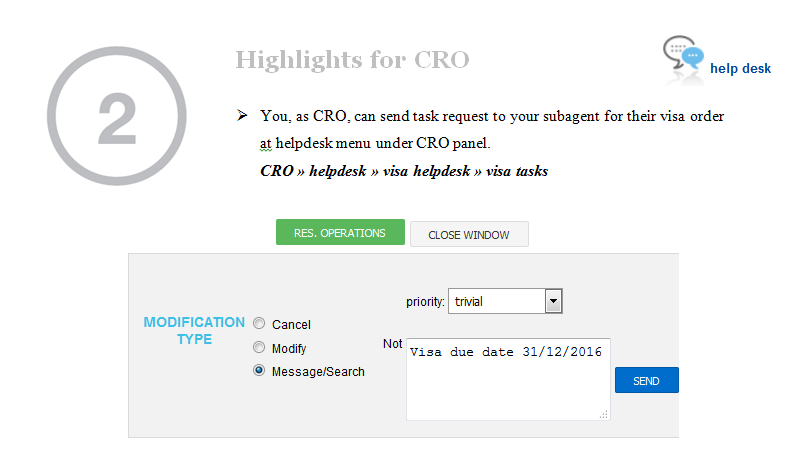Click the CLOSE WINDOW button
The width and height of the screenshot is (807, 467).
(469, 234)
